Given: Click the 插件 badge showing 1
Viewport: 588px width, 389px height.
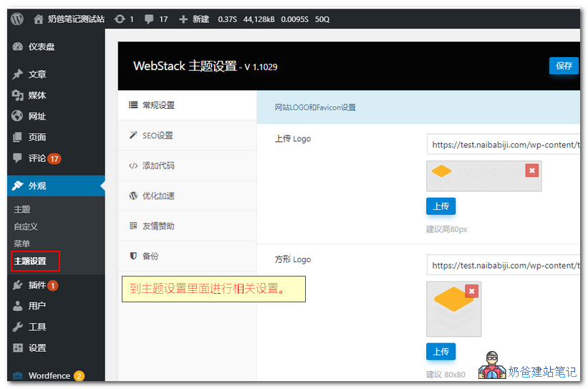Looking at the screenshot, I should click(x=53, y=286).
